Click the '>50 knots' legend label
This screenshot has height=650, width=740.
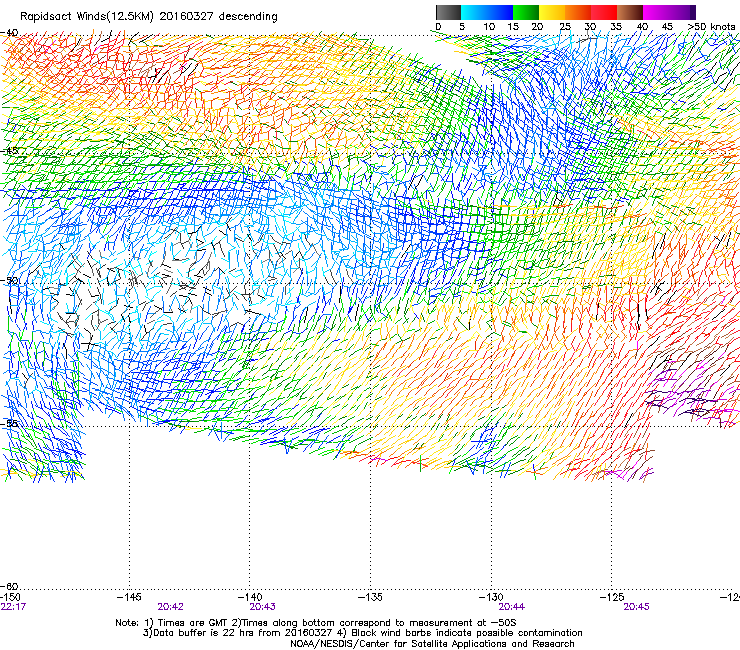[x=711, y=27]
